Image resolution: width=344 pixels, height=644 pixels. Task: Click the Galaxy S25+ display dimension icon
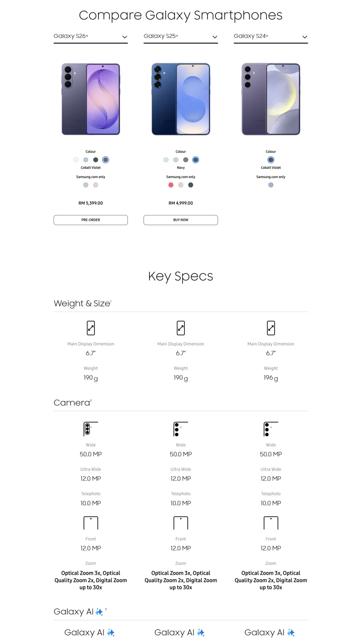(180, 328)
